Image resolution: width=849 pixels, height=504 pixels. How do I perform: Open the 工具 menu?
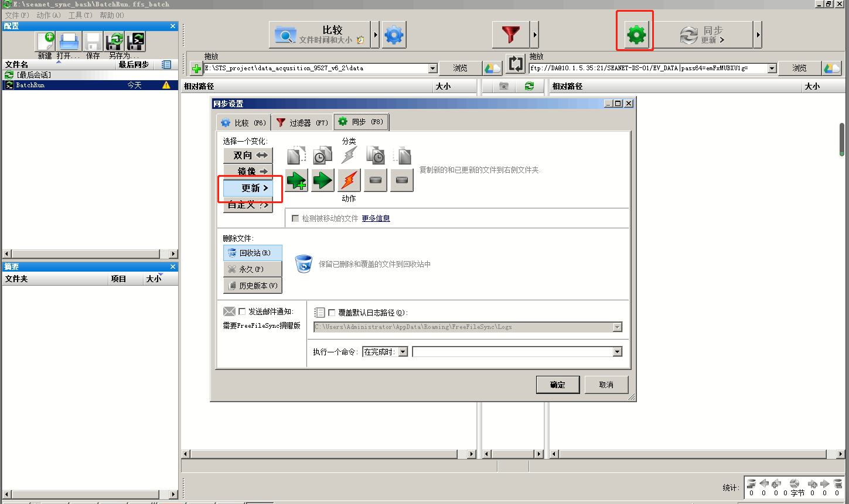coord(81,15)
